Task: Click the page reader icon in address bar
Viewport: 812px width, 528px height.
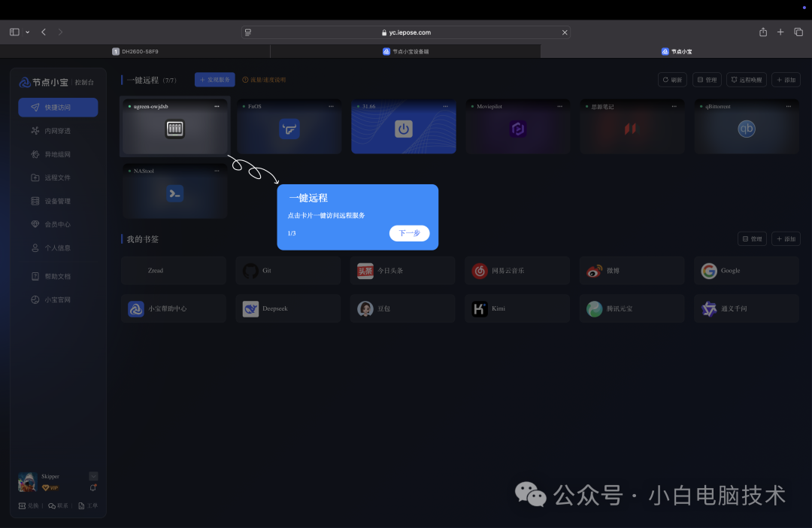Action: click(x=248, y=32)
